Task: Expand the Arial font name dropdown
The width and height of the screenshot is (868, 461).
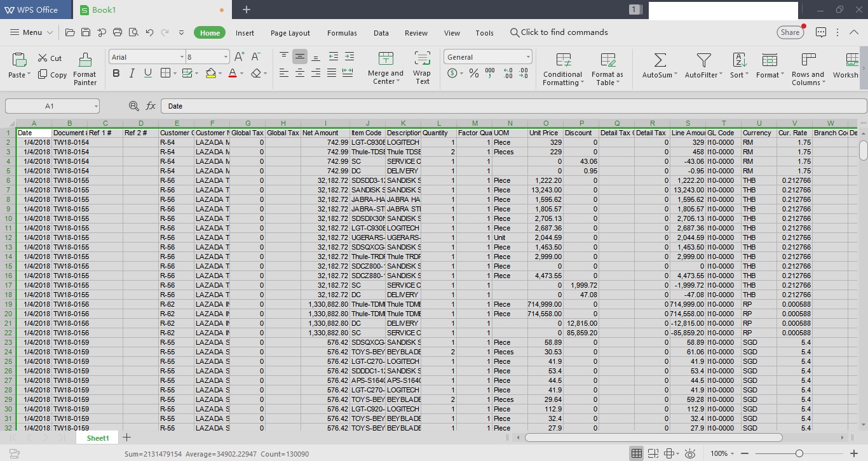Action: click(181, 57)
